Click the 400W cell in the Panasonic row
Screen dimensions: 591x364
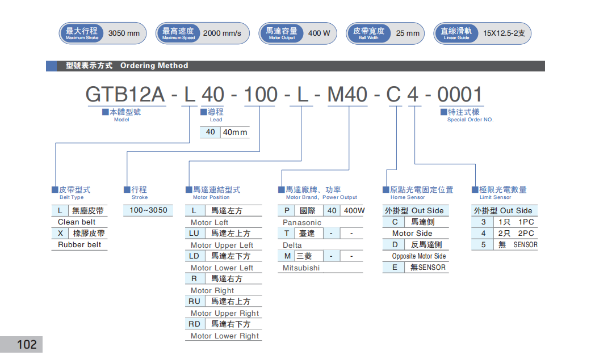(354, 210)
